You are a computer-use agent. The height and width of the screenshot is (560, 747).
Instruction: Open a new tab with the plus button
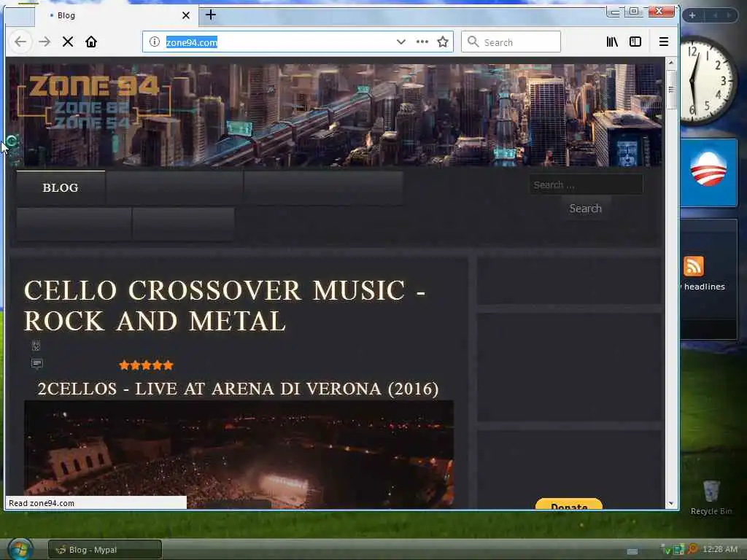pos(211,15)
